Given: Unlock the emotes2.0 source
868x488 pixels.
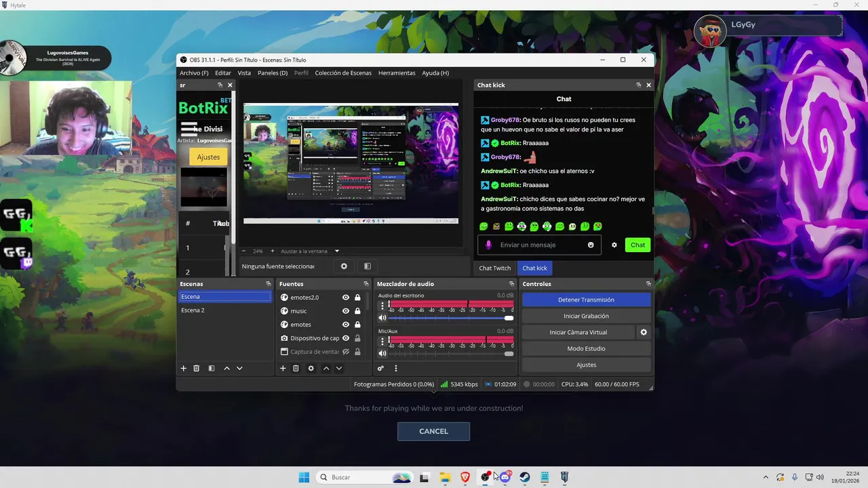Looking at the screenshot, I should [x=357, y=298].
